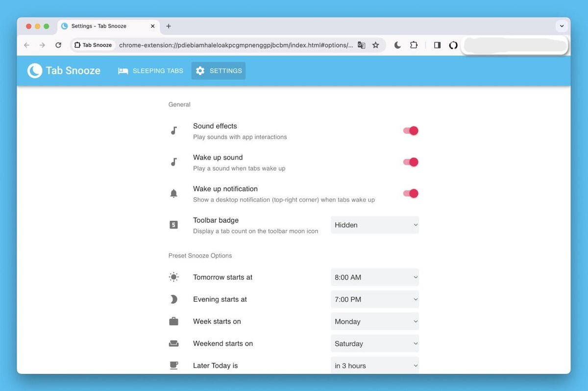Viewport: 588px width, 391px height.
Task: Click the circular extension icon next to side panel
Action: click(x=453, y=45)
